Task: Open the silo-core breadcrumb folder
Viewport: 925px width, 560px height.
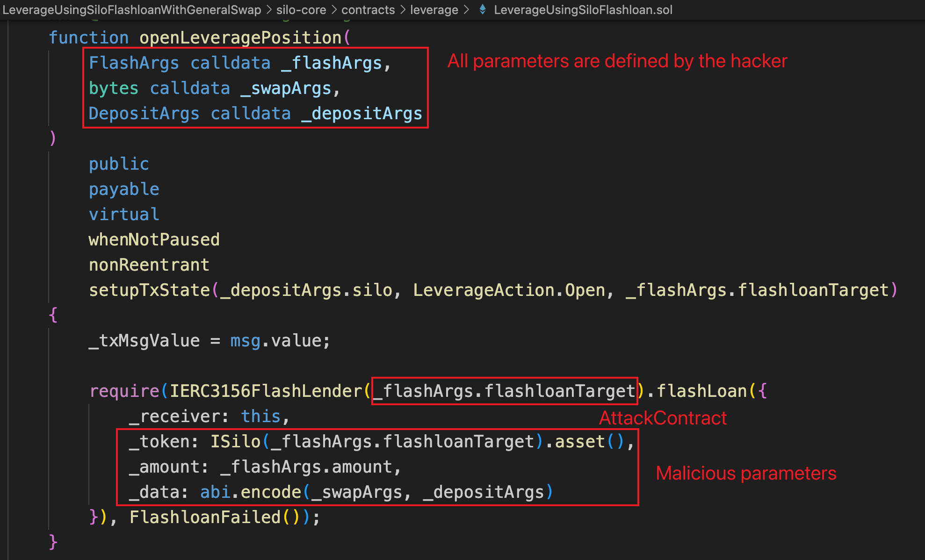Action: pyautogui.click(x=301, y=10)
